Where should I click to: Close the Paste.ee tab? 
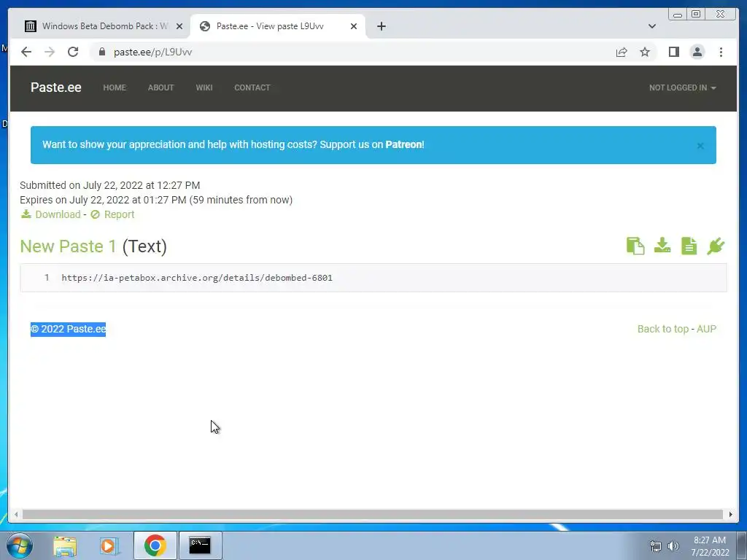coord(354,26)
